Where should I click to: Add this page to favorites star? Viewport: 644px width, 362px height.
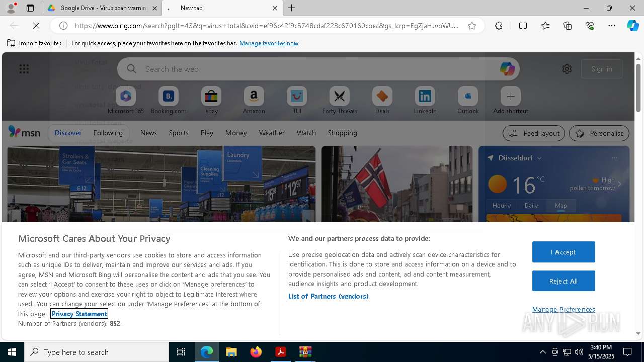[x=472, y=26]
